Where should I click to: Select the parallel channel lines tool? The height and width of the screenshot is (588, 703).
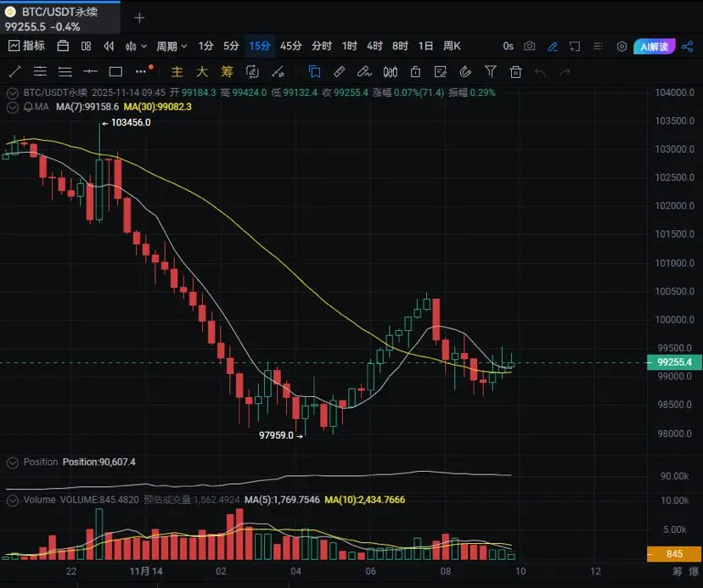coord(40,72)
